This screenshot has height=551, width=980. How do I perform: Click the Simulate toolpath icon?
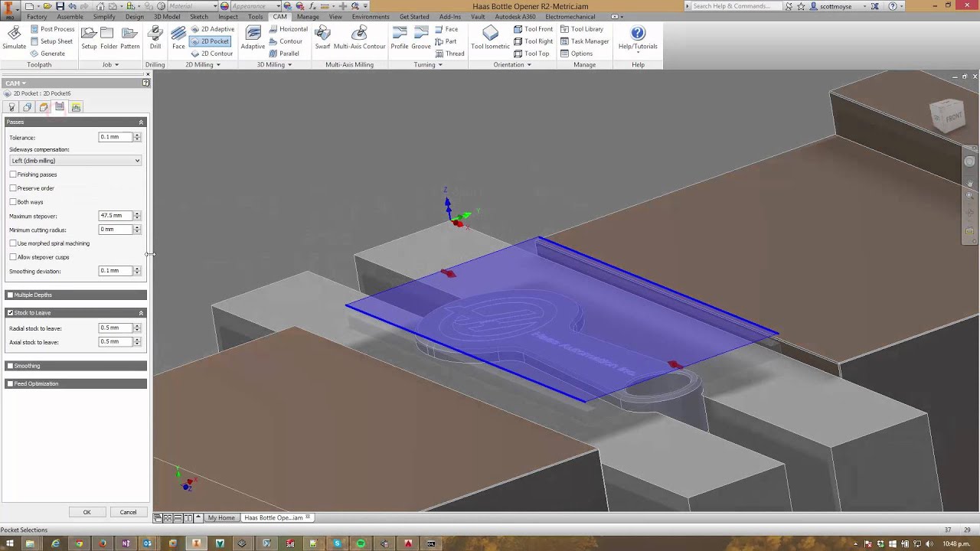coord(14,37)
